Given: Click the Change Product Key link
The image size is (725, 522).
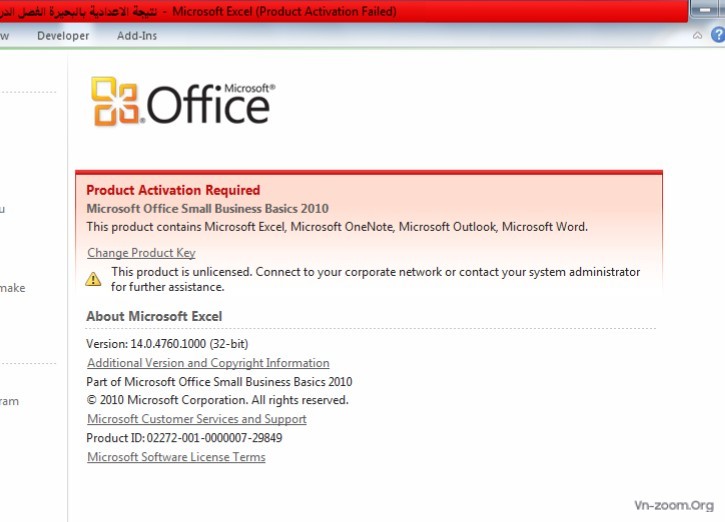Looking at the screenshot, I should pyautogui.click(x=141, y=253).
